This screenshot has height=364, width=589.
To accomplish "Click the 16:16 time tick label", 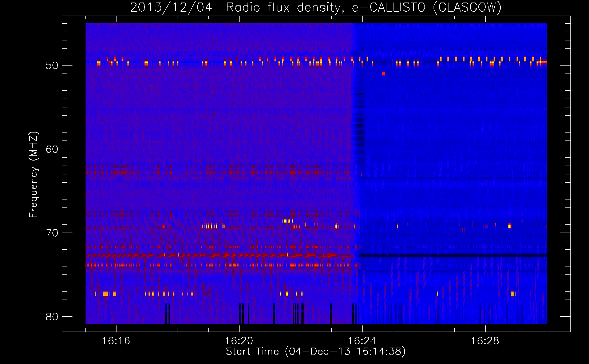I will 116,341.
